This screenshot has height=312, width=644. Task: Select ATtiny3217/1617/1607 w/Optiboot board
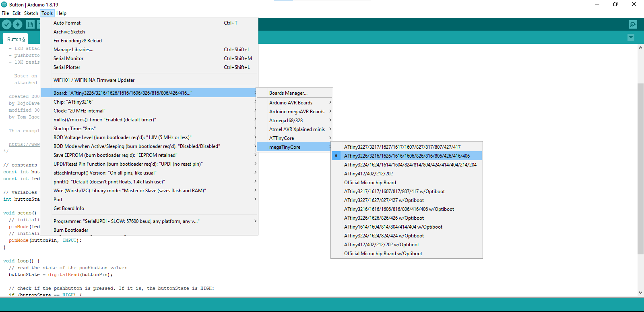(407, 191)
